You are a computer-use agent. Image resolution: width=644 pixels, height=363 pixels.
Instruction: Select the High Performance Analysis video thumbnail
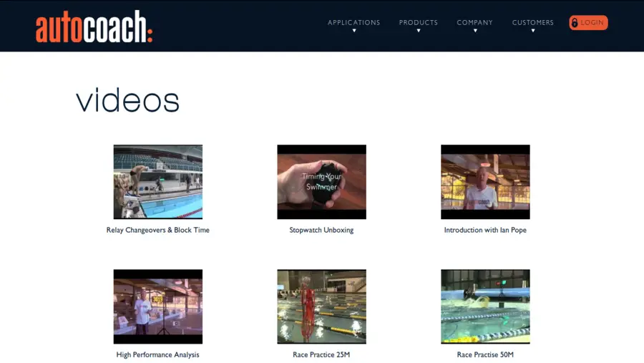[157, 306]
